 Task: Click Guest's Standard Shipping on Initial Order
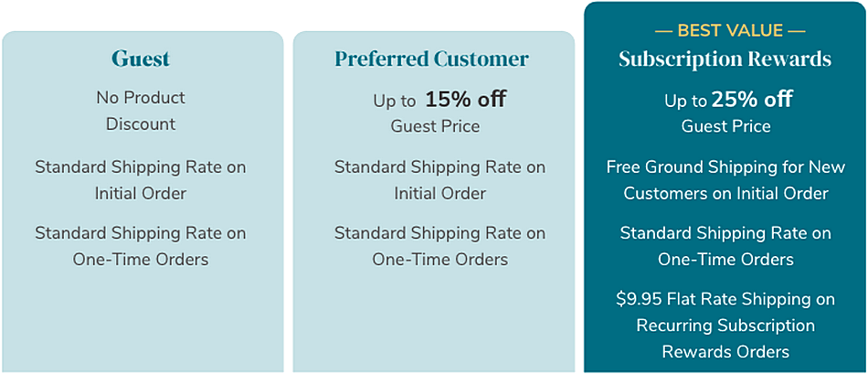pyautogui.click(x=141, y=180)
